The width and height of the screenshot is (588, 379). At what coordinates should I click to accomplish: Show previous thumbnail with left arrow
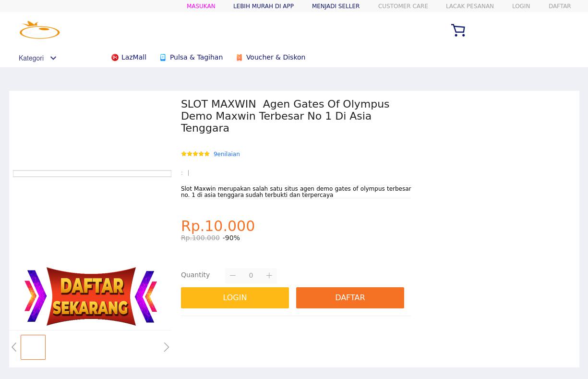(14, 347)
